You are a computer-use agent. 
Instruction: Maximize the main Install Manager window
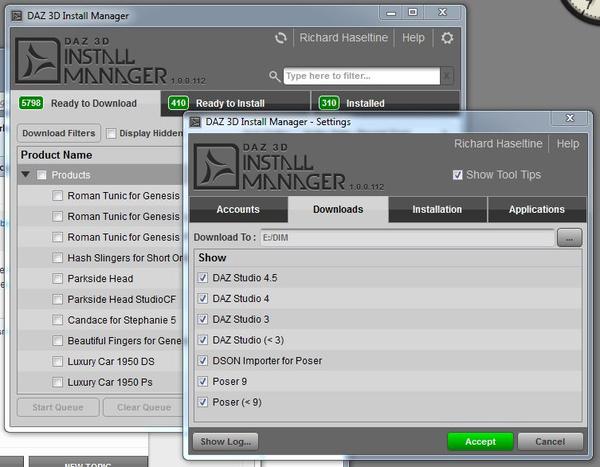pos(412,12)
